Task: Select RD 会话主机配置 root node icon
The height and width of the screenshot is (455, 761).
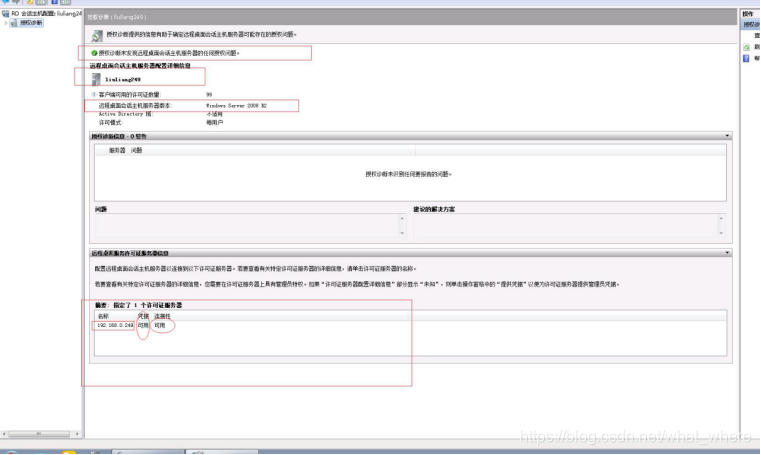Action: (x=5, y=14)
